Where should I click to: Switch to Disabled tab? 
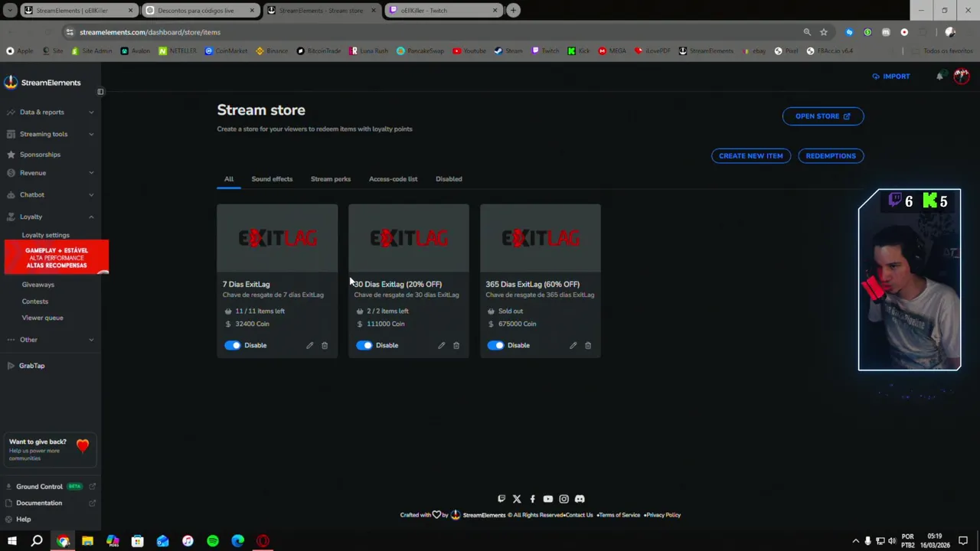tap(449, 179)
